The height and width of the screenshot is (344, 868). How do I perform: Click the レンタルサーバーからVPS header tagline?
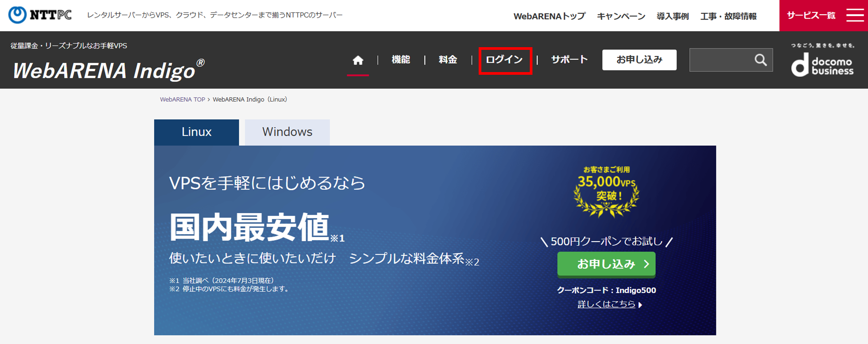coord(215,15)
